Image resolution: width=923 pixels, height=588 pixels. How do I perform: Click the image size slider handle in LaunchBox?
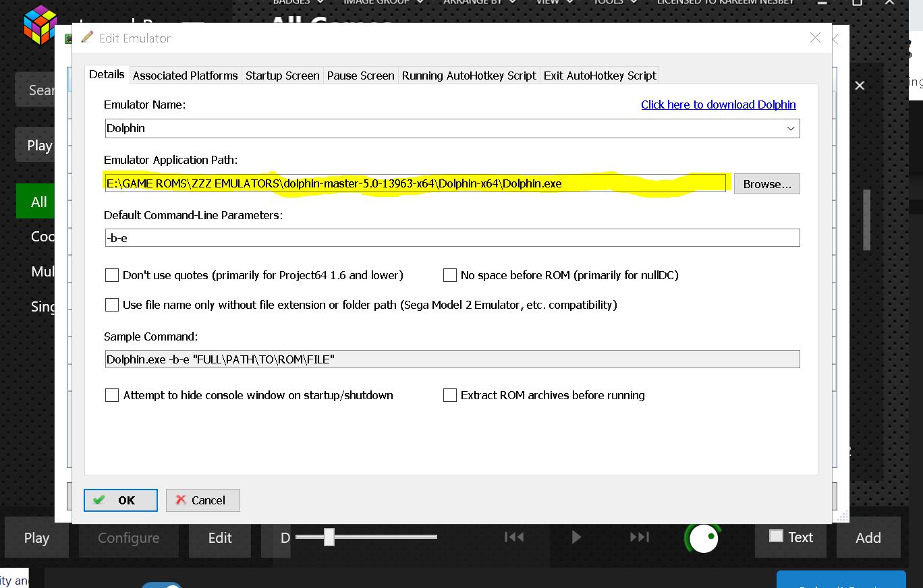click(x=329, y=537)
